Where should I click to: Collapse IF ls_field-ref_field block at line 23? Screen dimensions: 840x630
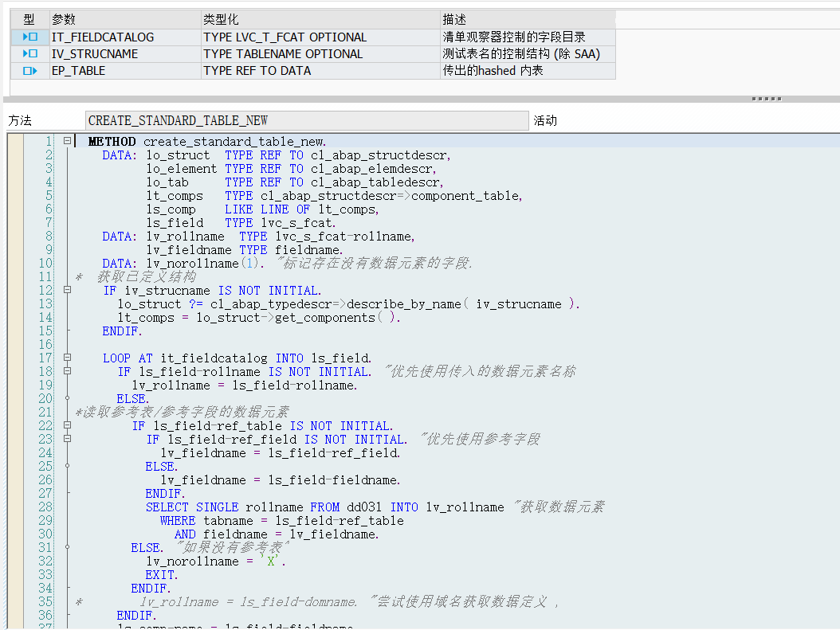67,438
